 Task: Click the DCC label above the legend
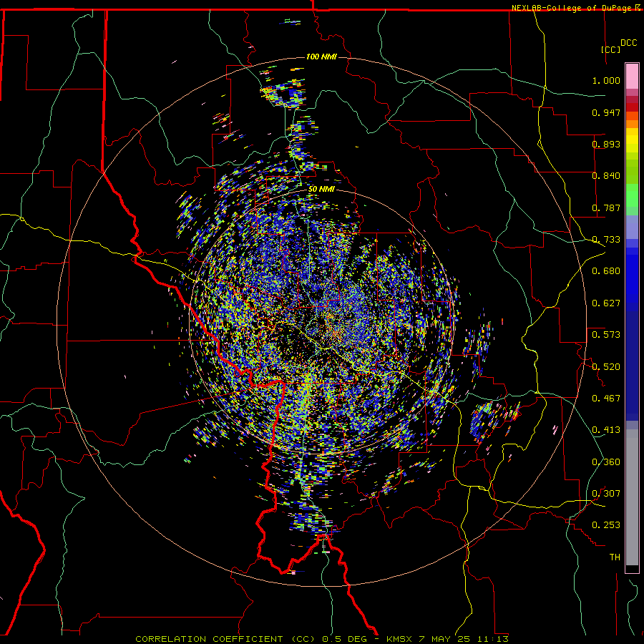tap(628, 43)
